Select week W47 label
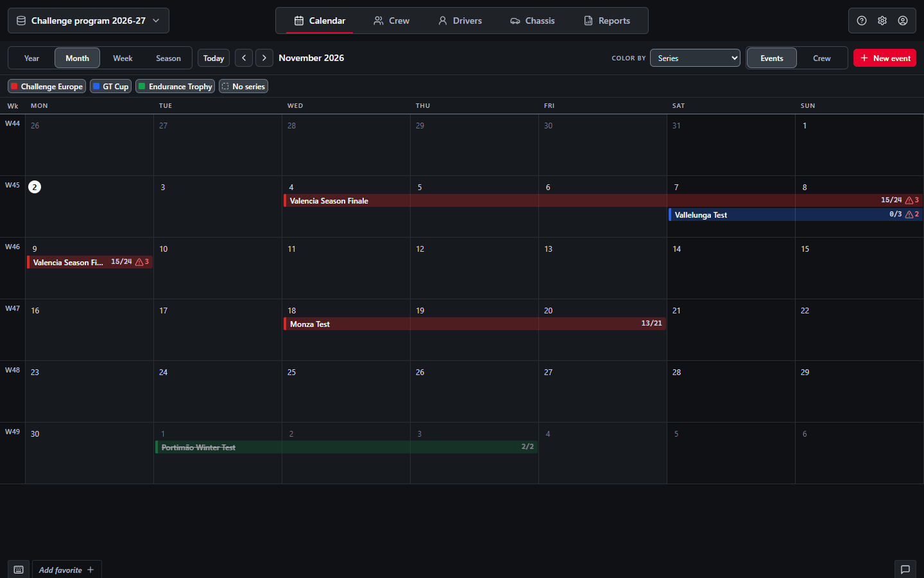 tap(12, 308)
